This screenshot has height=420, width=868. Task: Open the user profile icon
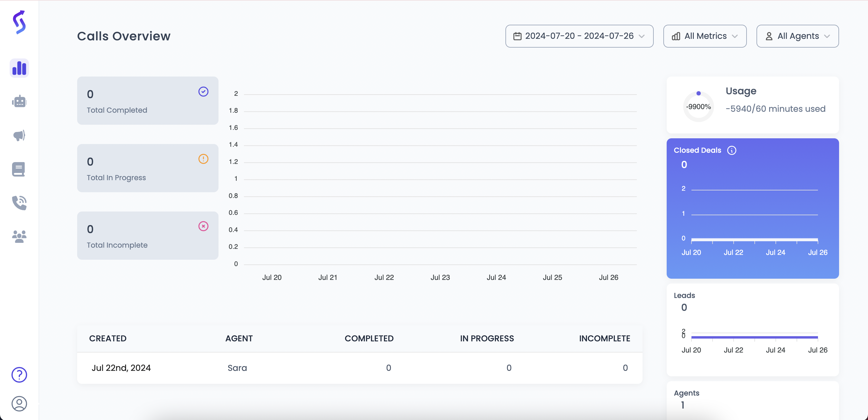click(19, 403)
